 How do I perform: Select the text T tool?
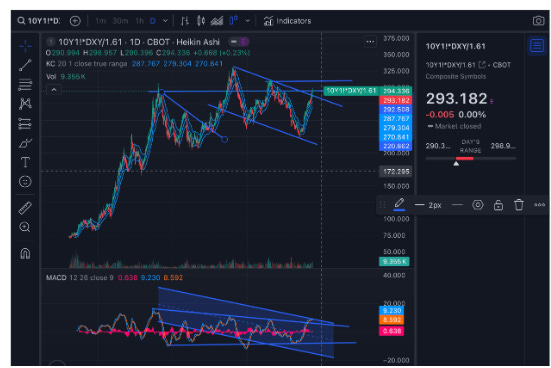pos(25,162)
